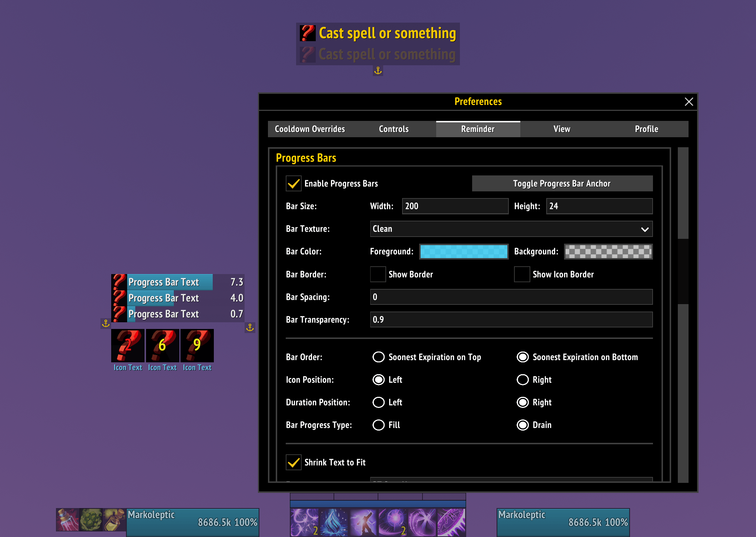Click the Icon Text reminder showing 9
The image size is (756, 537).
pyautogui.click(x=197, y=346)
